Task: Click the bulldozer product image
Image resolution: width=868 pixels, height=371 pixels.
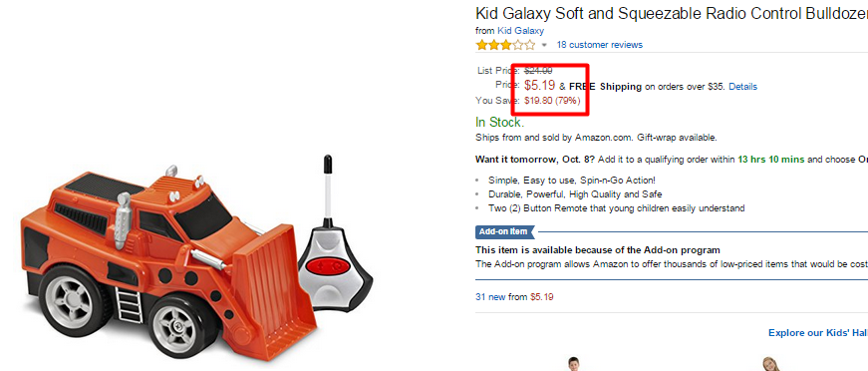Action: pos(168,262)
